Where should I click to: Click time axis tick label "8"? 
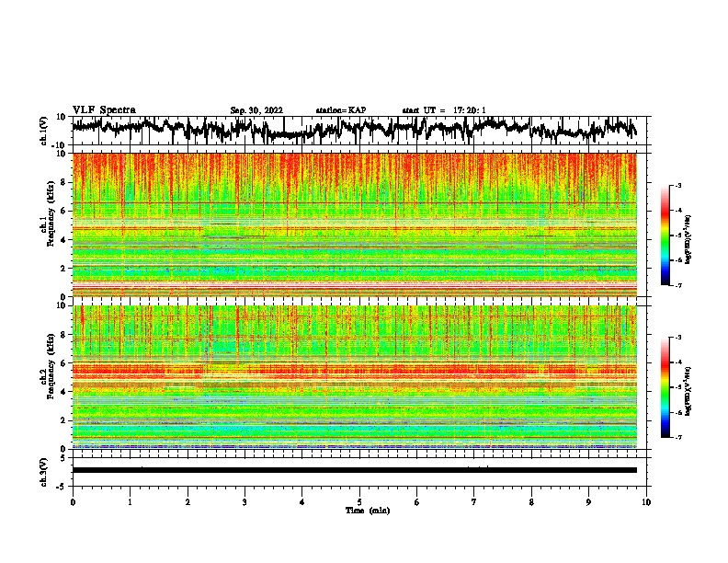[531, 502]
